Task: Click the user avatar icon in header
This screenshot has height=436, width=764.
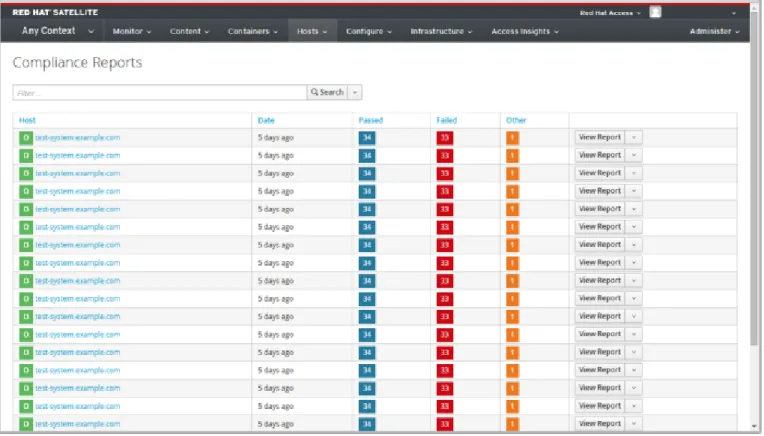Action: [655, 12]
